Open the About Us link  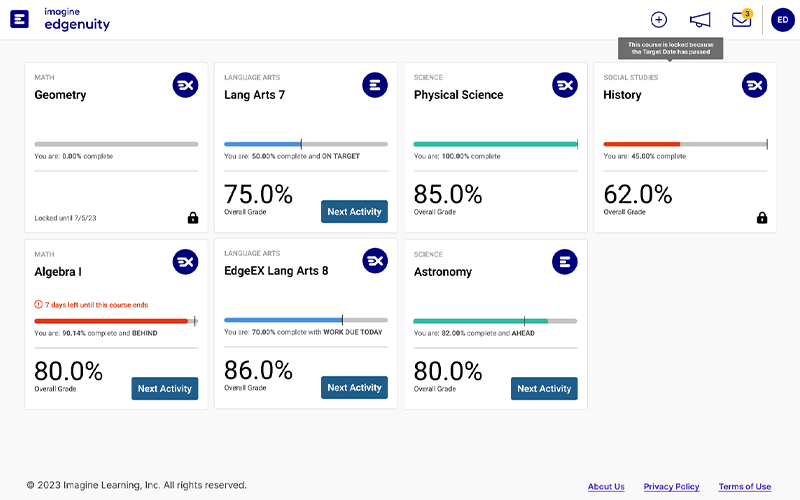pos(606,487)
